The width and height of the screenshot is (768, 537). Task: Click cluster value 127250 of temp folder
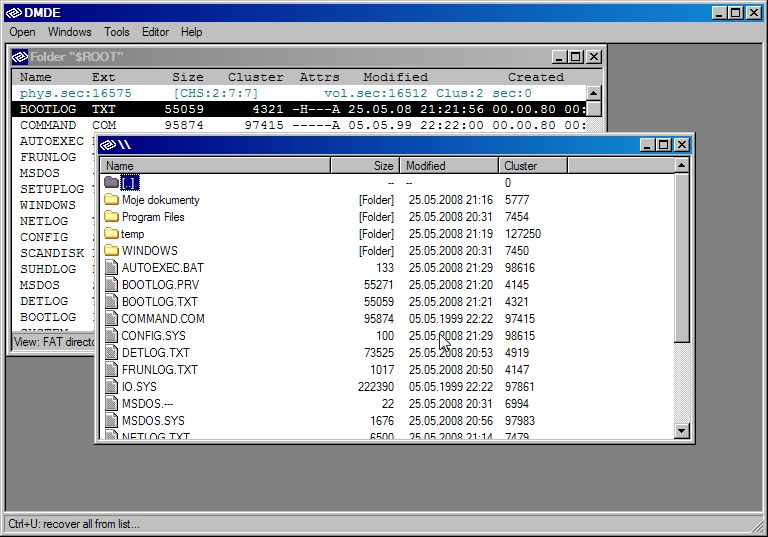tap(523, 234)
